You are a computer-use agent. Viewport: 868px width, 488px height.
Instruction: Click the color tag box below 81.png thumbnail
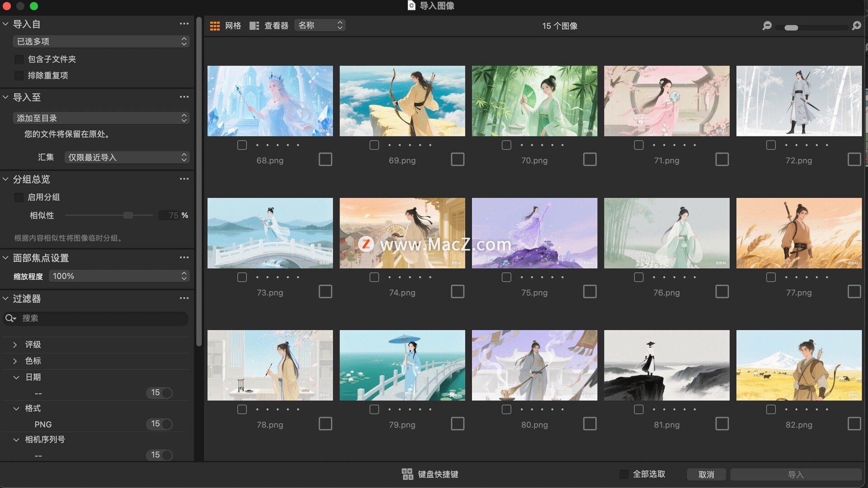pyautogui.click(x=638, y=409)
